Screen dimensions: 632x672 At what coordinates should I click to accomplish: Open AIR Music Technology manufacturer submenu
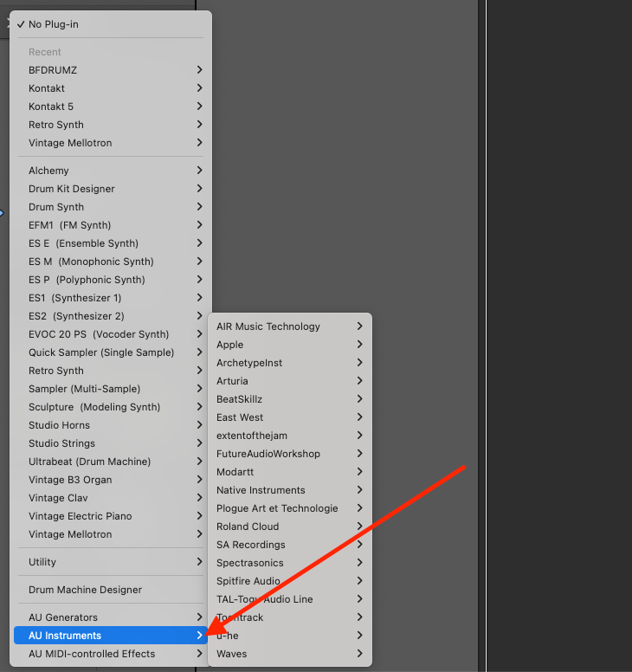click(x=290, y=326)
